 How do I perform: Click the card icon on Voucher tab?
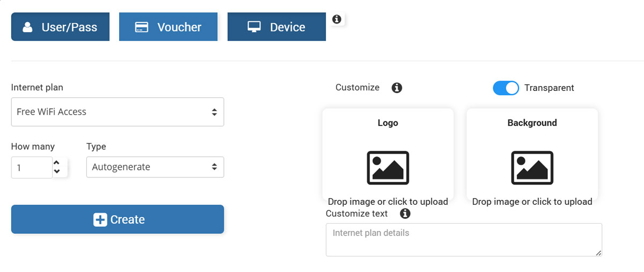click(142, 27)
